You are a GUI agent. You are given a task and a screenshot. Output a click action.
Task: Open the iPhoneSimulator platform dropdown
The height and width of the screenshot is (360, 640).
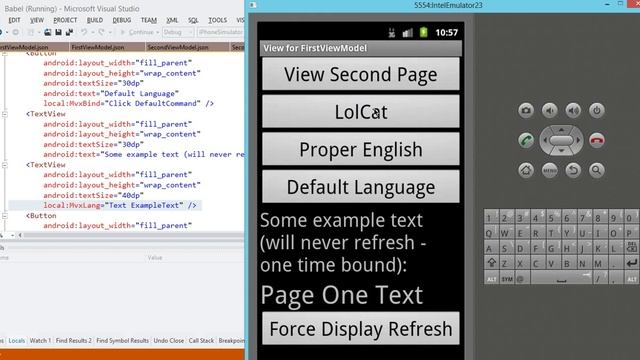click(x=221, y=32)
